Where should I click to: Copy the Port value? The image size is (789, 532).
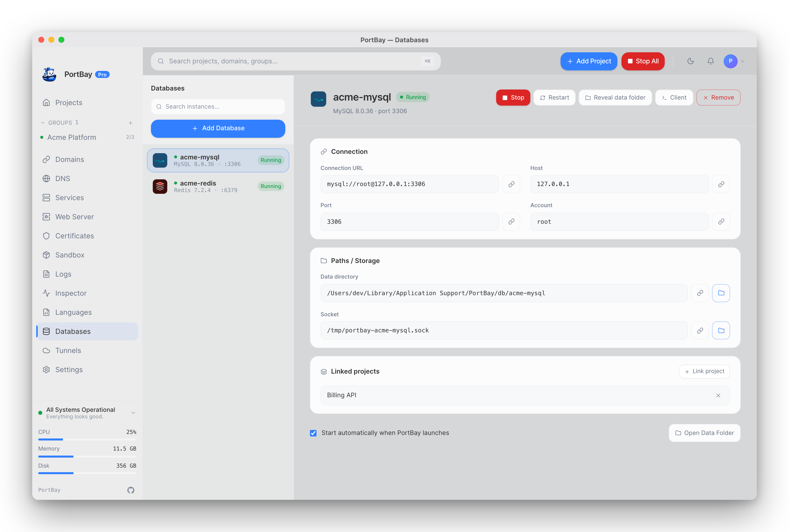511,221
